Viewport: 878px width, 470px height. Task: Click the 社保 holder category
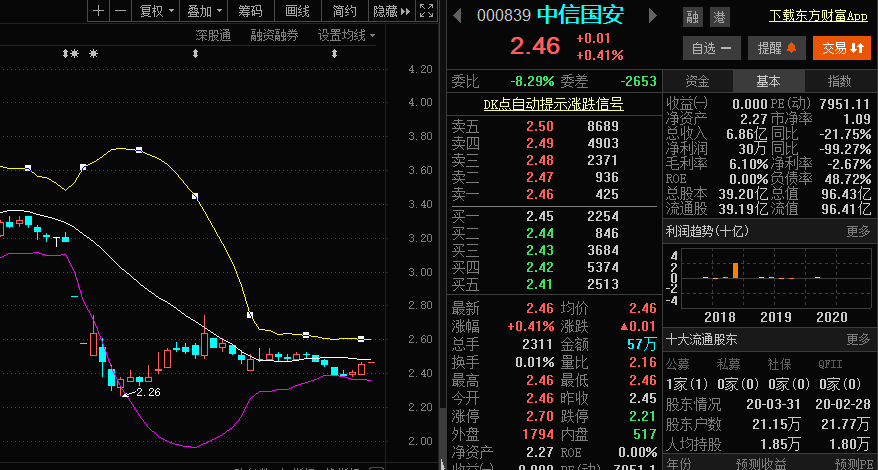pos(779,364)
